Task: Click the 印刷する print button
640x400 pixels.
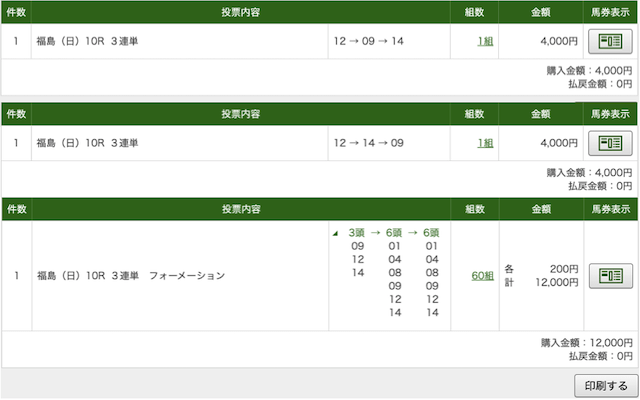Action: (x=606, y=386)
